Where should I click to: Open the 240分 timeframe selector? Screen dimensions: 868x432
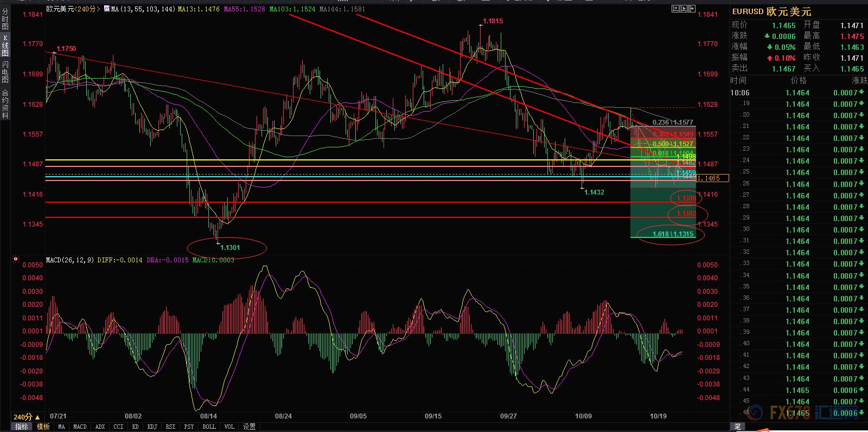coord(27,417)
